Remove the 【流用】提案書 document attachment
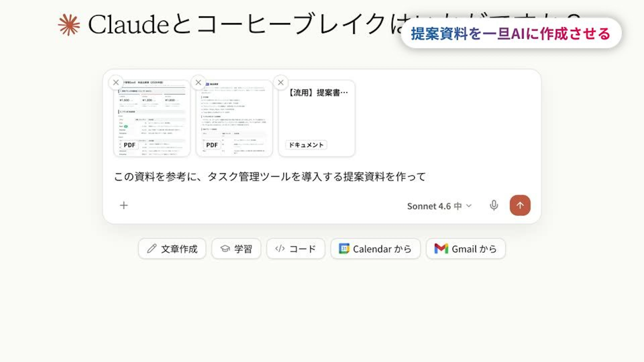644x362 pixels. pyautogui.click(x=281, y=82)
